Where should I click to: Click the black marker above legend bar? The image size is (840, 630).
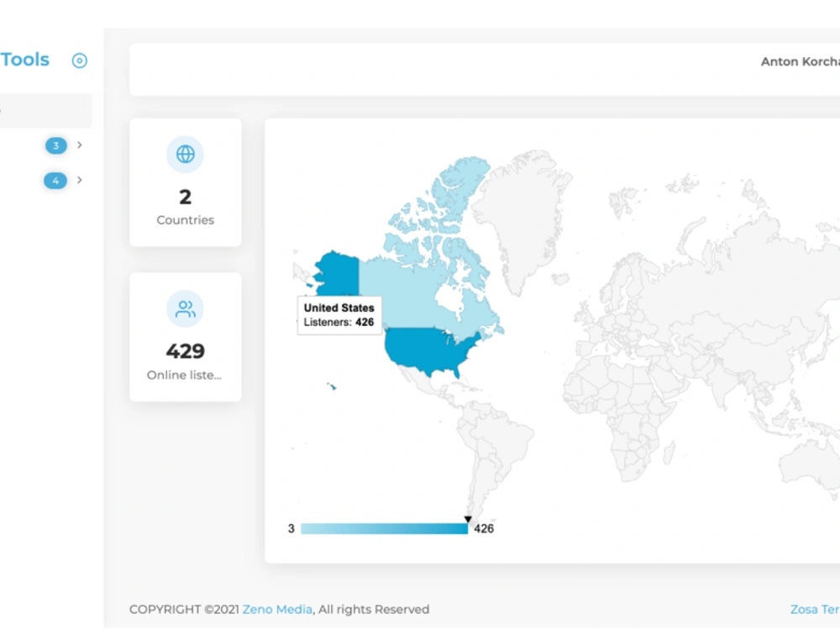point(468,519)
